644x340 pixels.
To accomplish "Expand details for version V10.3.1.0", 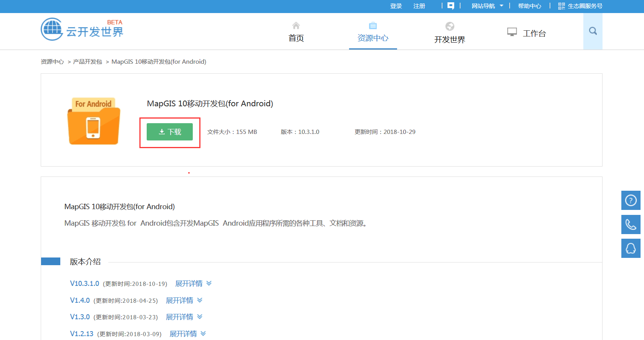I will pos(194,284).
